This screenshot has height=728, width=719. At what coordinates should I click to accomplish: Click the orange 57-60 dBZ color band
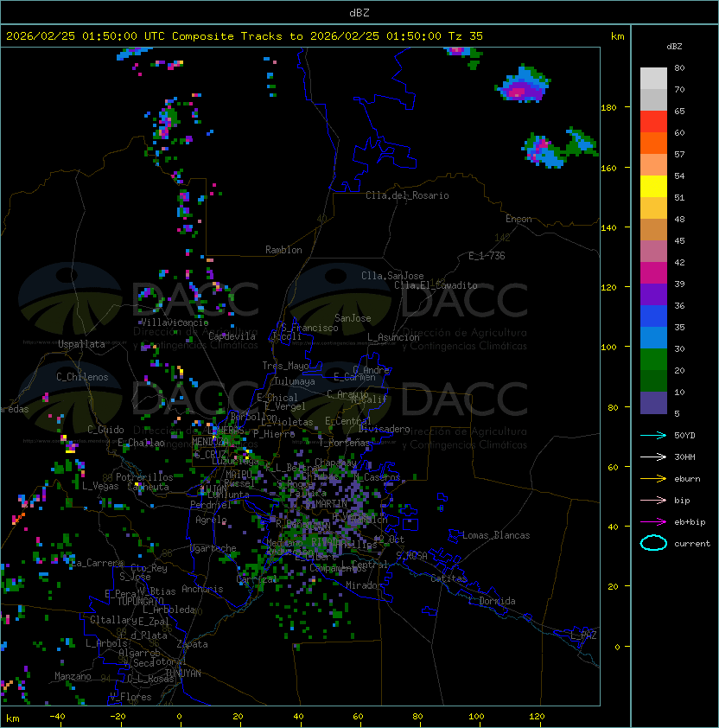coord(653,143)
